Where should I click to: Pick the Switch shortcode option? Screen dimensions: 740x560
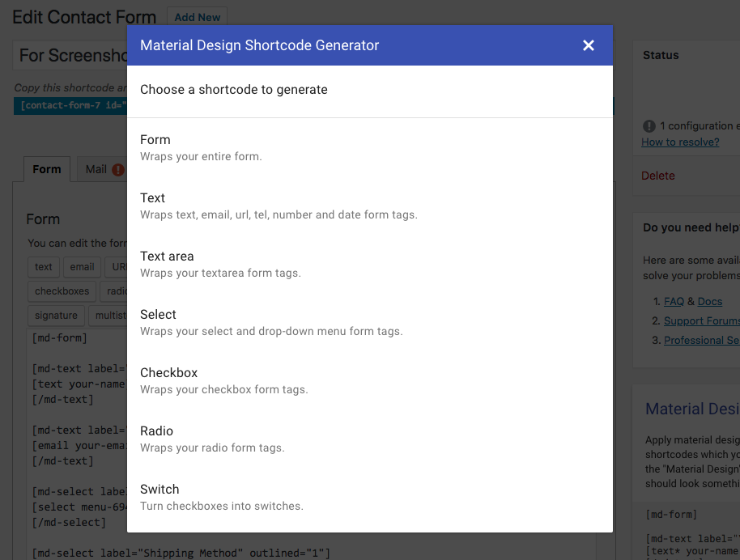coord(369,497)
